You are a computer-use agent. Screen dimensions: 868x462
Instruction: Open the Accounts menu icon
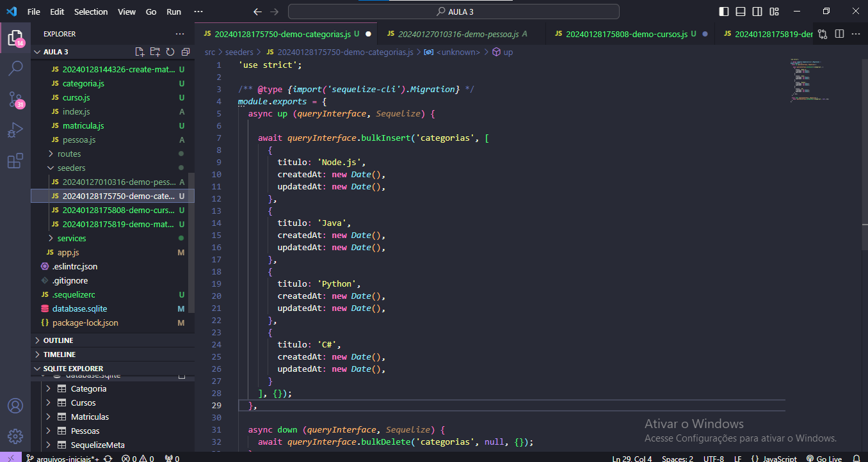tap(15, 406)
